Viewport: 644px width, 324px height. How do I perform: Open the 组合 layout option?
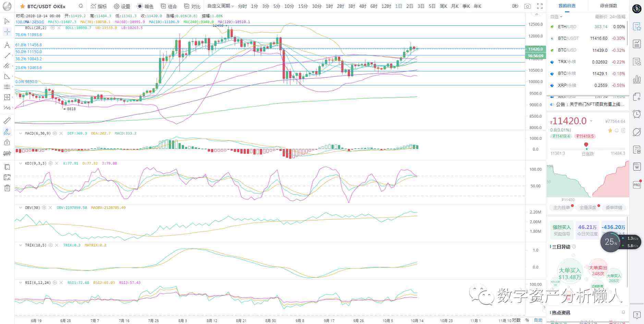(x=169, y=6)
